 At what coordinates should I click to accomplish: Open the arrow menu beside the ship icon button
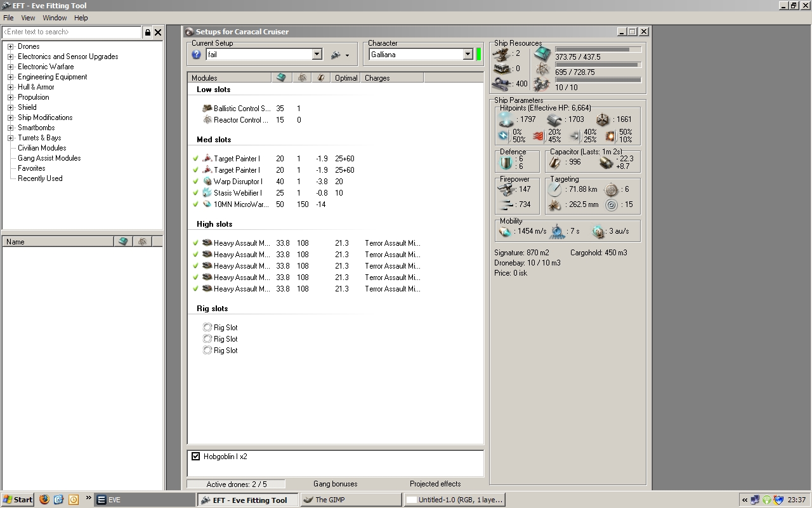coord(347,55)
